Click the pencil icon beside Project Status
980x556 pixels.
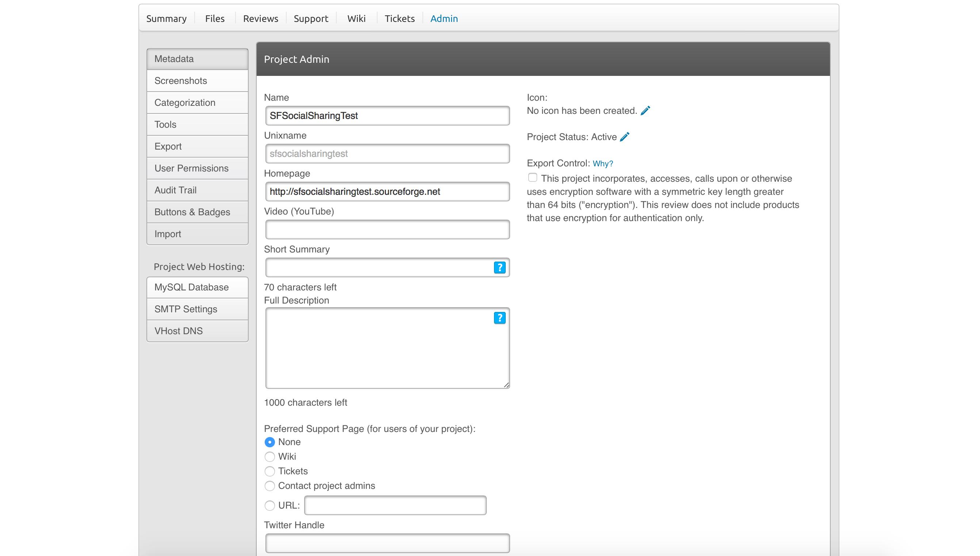[x=624, y=137]
